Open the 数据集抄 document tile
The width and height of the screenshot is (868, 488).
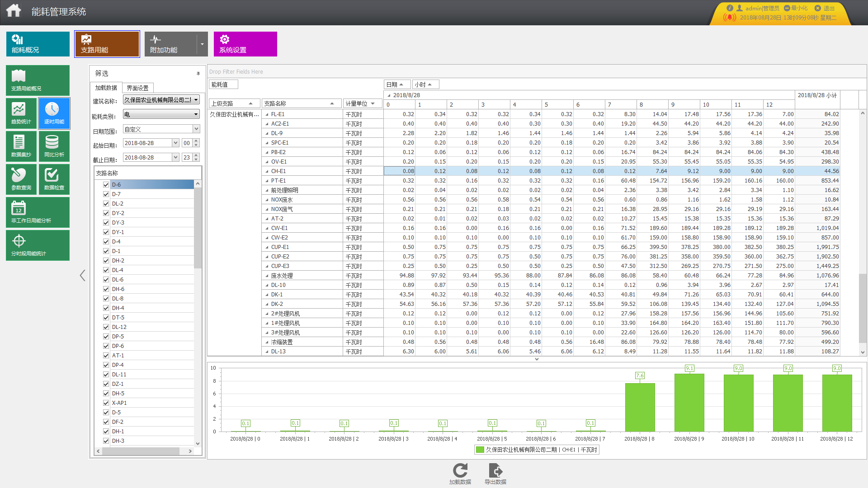point(21,146)
